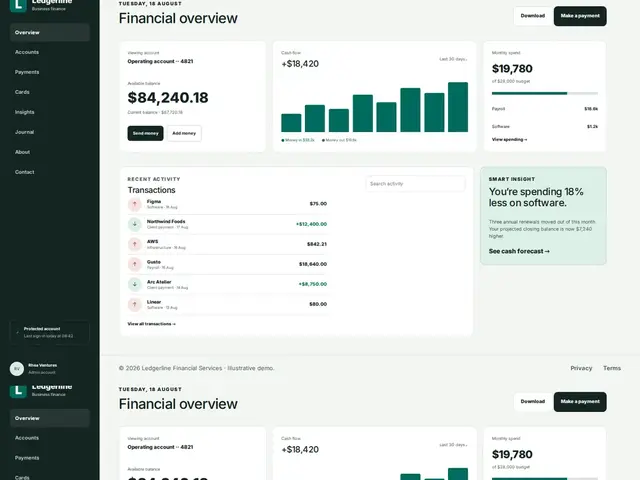Click the incoming arrow icon beside Arc Atelier
This screenshot has height=480, width=640.
tap(135, 284)
